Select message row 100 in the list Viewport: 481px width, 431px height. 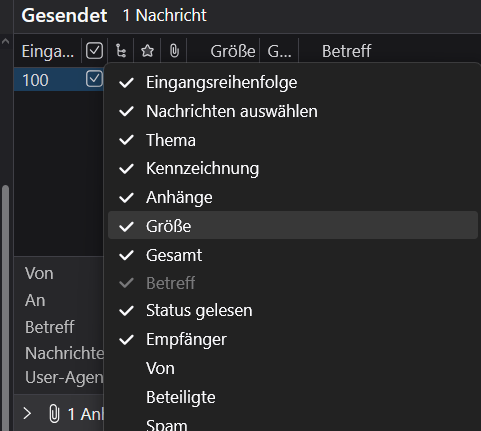pyautogui.click(x=59, y=80)
